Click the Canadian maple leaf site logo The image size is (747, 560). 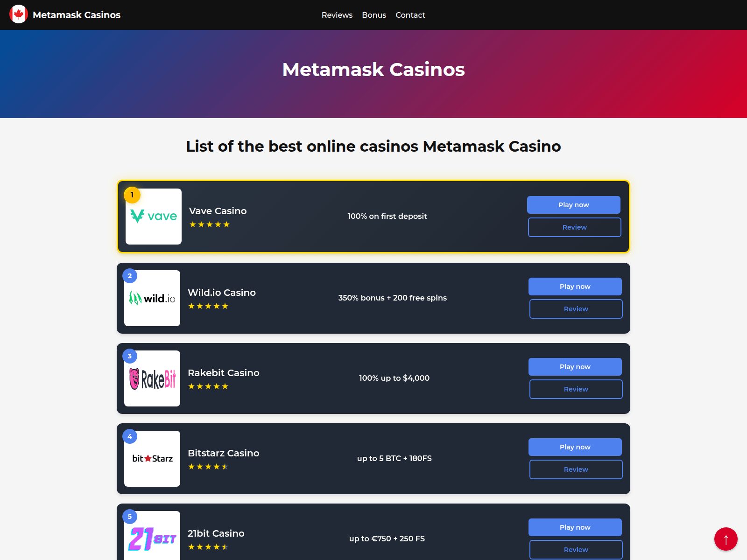point(19,14)
